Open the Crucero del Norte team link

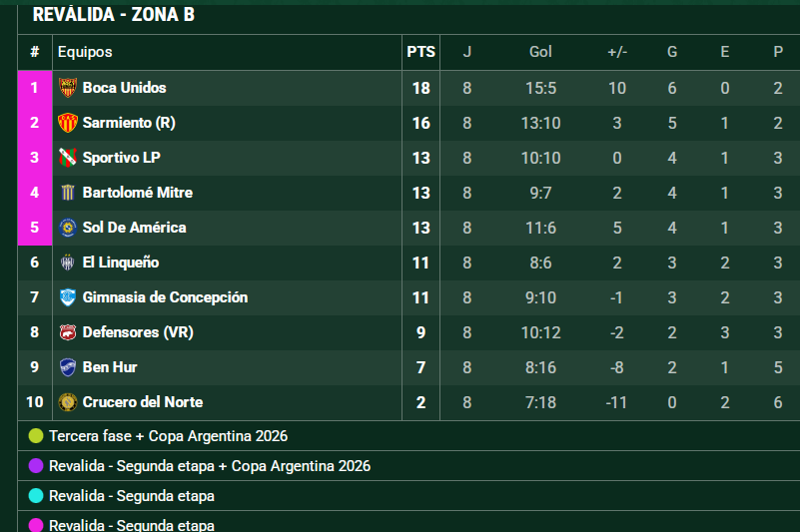(x=142, y=402)
